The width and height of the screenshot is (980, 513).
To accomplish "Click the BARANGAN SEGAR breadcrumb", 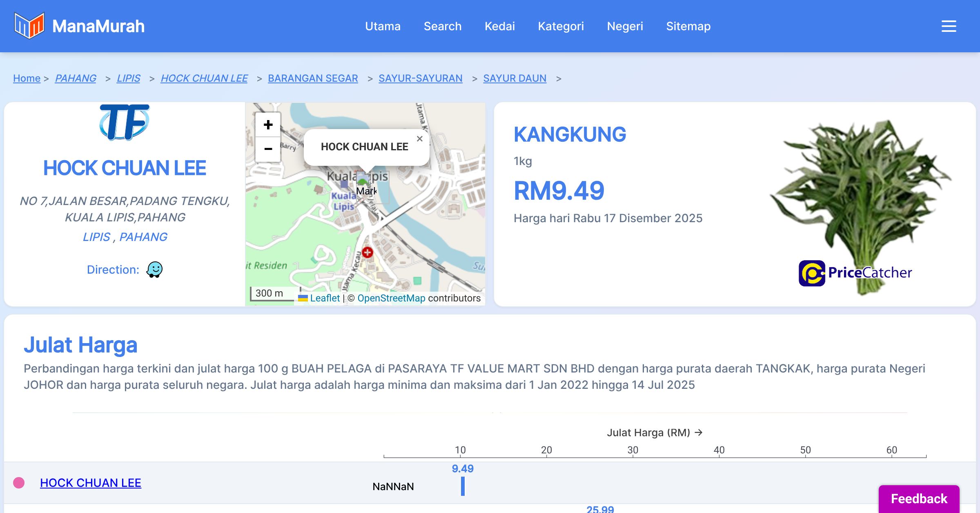I will (x=313, y=78).
